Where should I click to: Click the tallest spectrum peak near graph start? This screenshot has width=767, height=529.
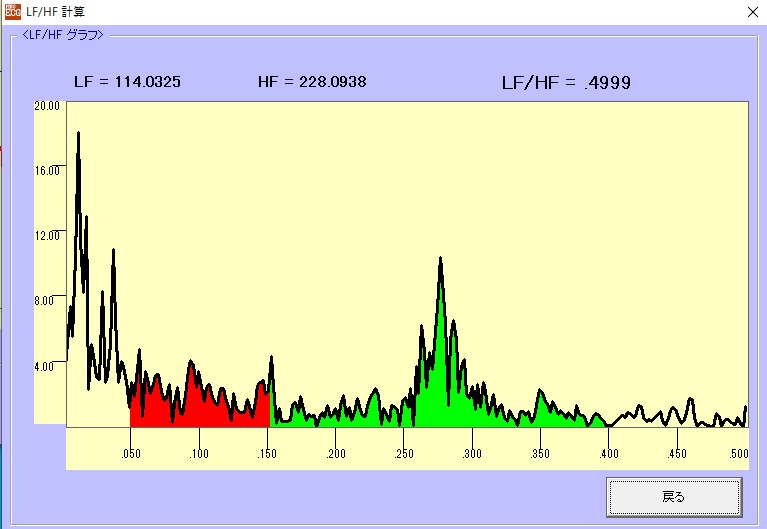(78, 140)
